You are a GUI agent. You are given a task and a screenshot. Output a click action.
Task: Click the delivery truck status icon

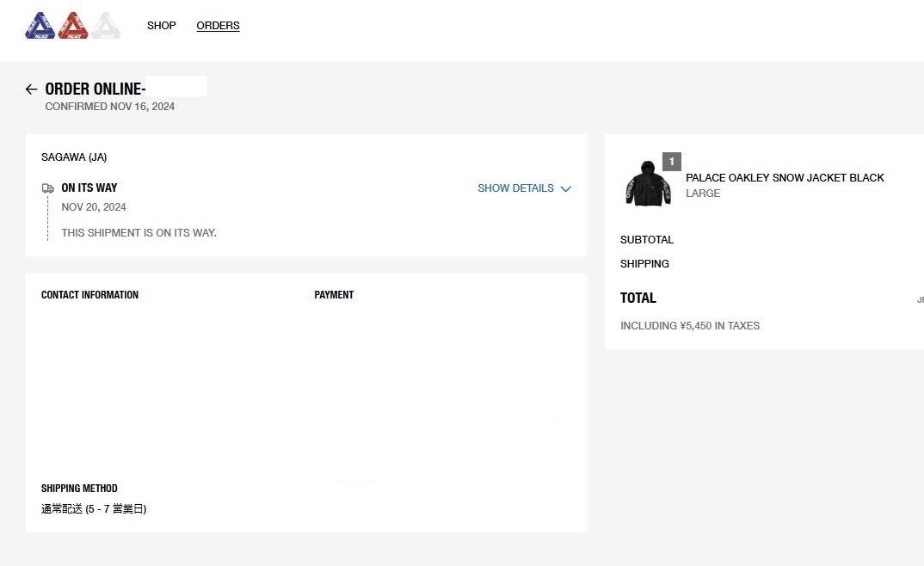47,188
